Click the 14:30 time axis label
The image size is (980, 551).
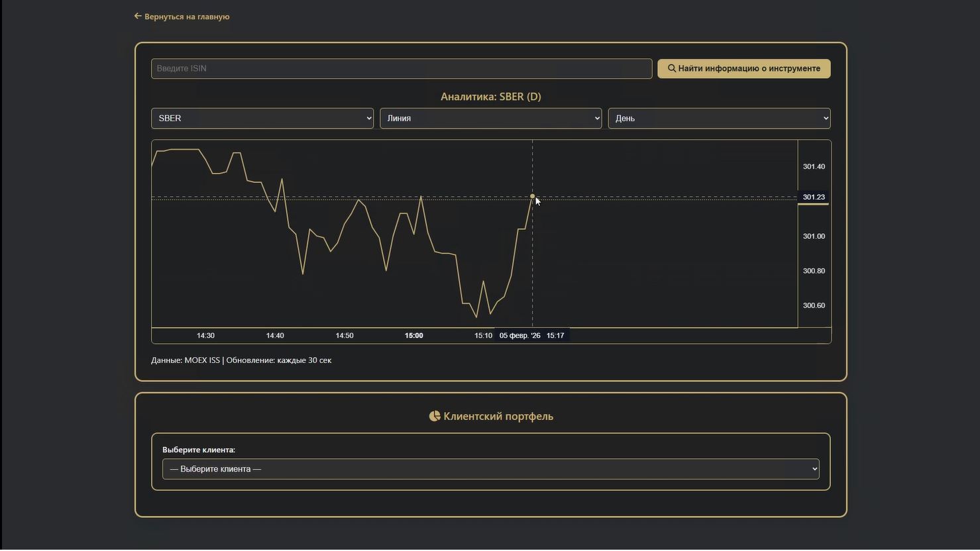(205, 336)
